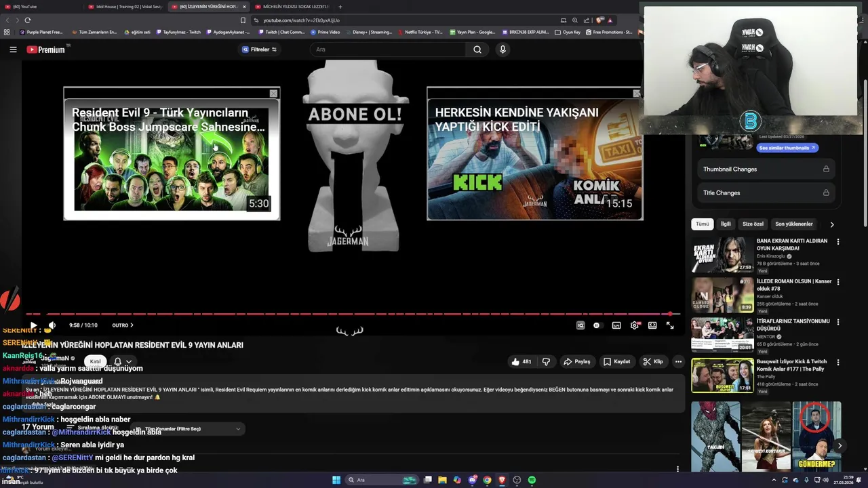The image size is (868, 488).
Task: Open Twitch Chat Comm bookmark
Action: click(x=281, y=32)
